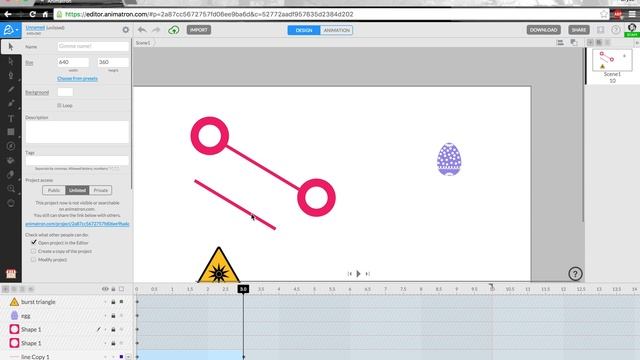
Task: Click the color square on burst triangle layer
Action: pos(121,302)
